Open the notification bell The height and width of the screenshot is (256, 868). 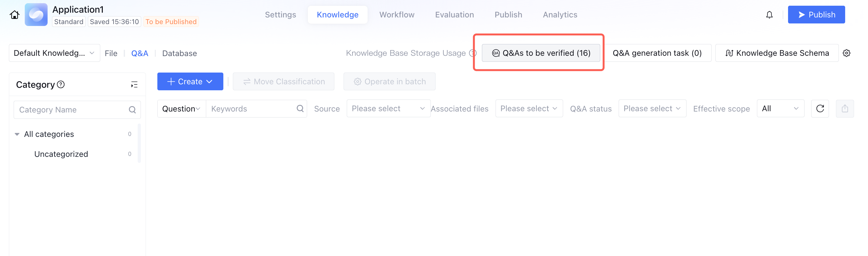point(769,15)
